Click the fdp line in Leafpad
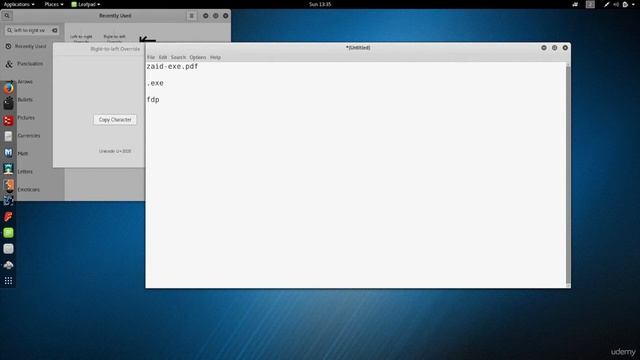 (153, 100)
